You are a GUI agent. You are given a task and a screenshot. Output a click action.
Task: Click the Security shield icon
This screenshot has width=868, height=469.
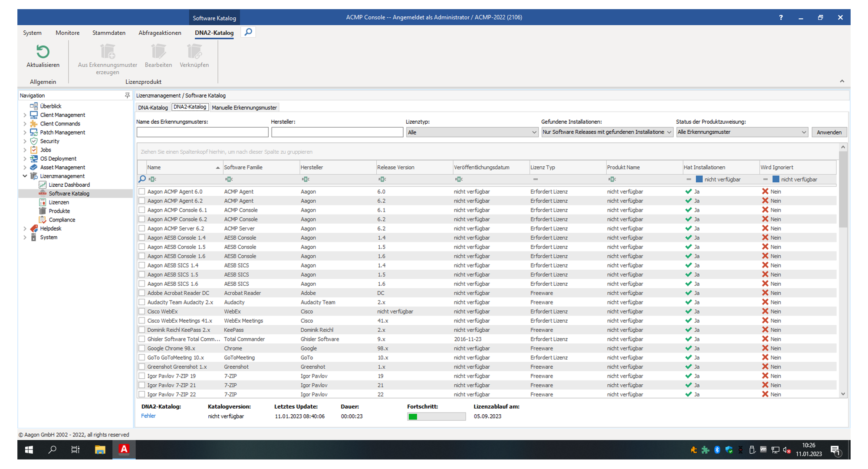click(x=34, y=141)
